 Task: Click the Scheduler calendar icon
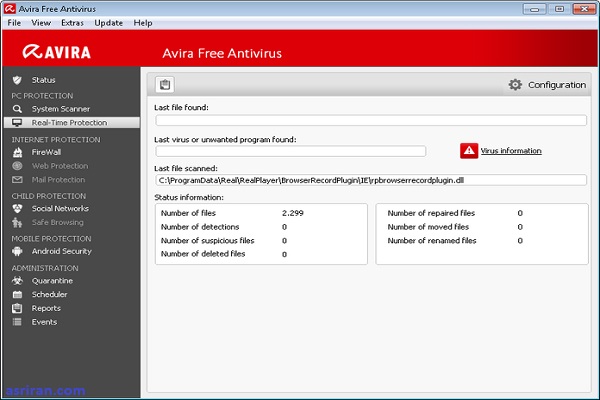click(x=17, y=295)
